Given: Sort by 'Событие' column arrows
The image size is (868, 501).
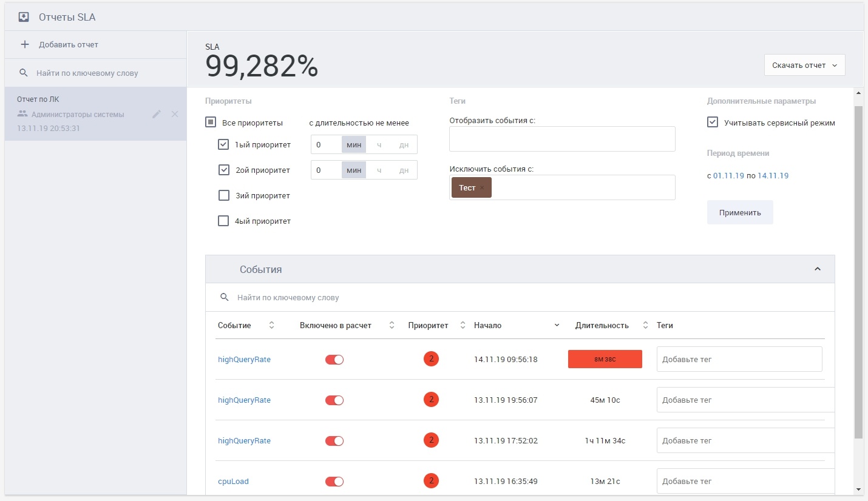Looking at the screenshot, I should point(271,325).
